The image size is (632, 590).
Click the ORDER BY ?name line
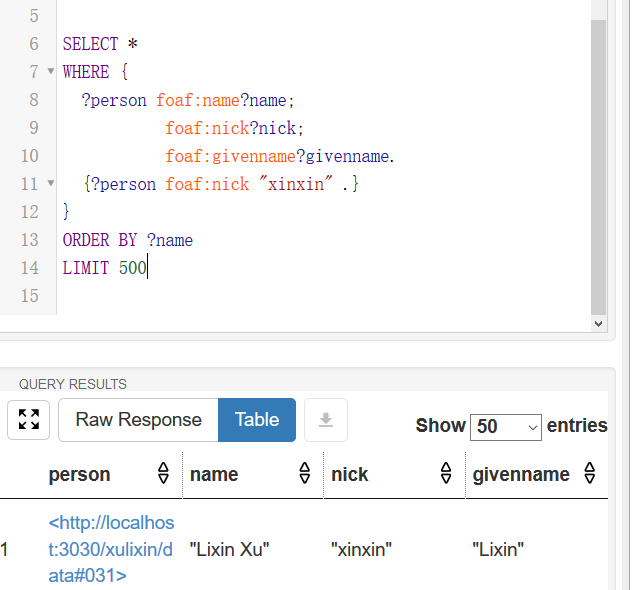[128, 240]
